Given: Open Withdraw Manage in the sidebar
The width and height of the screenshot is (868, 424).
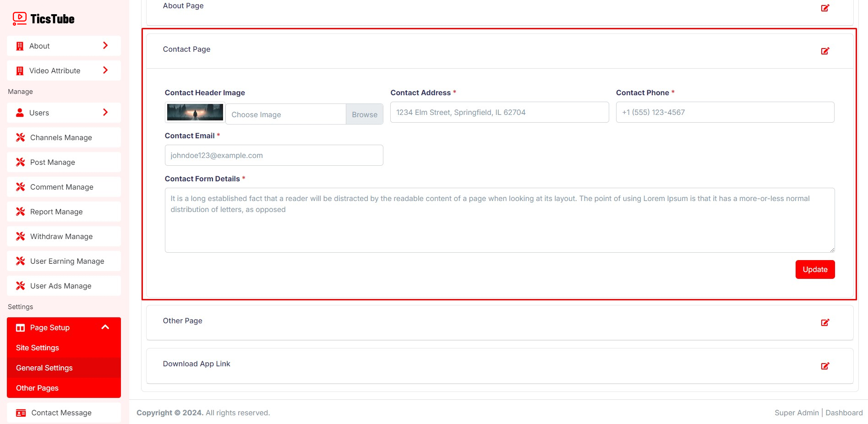Looking at the screenshot, I should pyautogui.click(x=61, y=236).
